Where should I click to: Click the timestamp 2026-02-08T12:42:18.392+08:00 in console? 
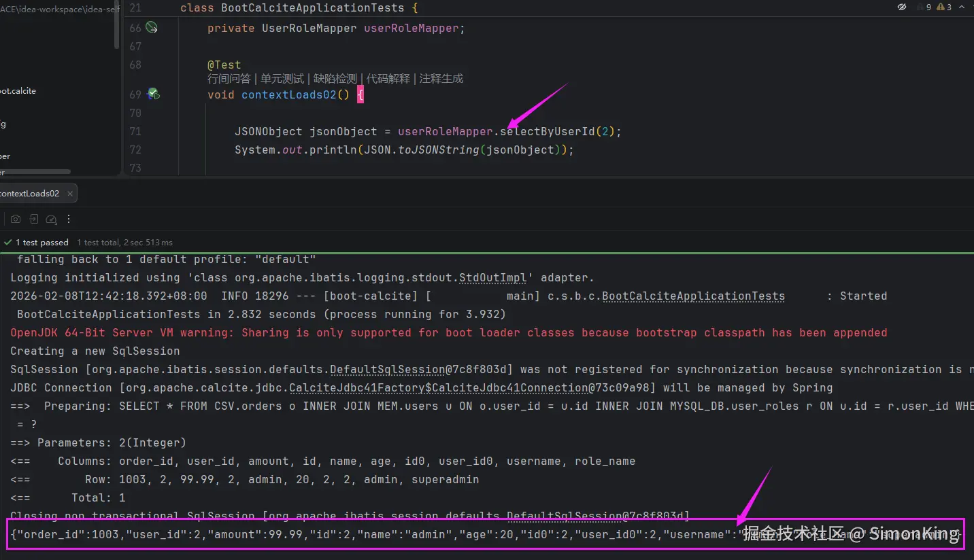tap(109, 296)
